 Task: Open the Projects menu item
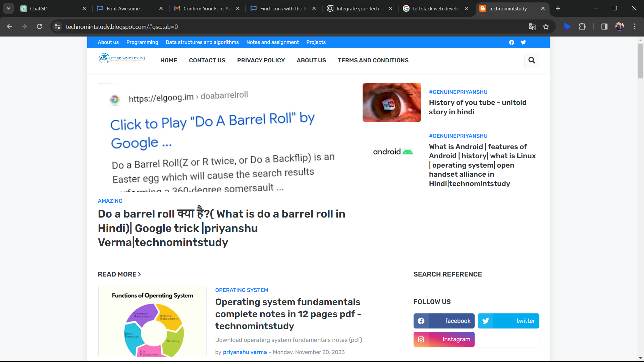tap(316, 42)
